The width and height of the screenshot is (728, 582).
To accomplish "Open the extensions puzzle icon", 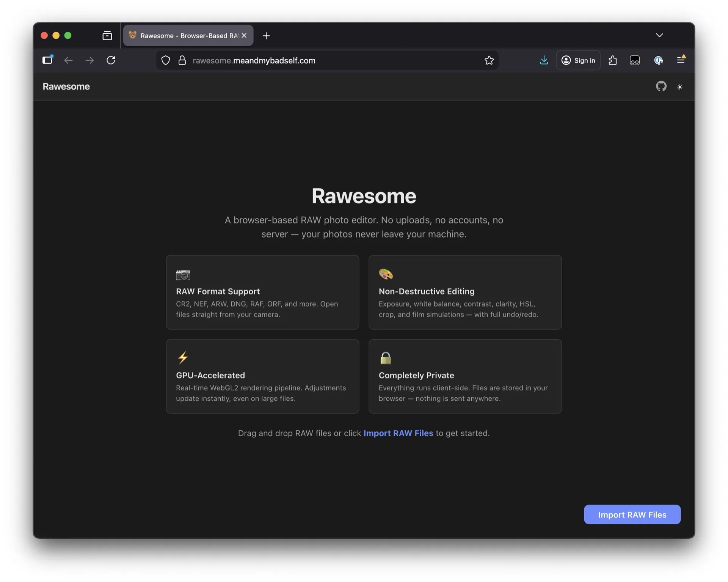I will pos(612,60).
